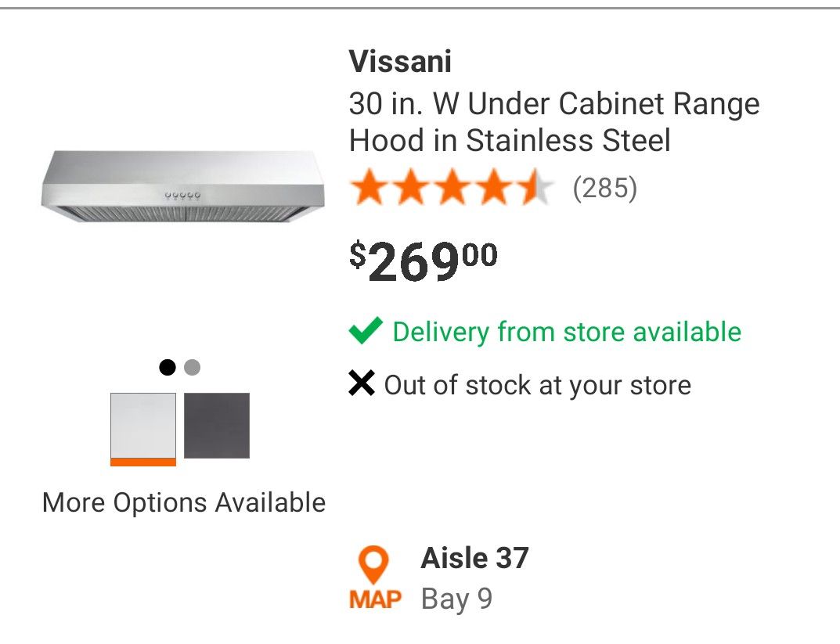Viewport: 840px width, 644px height.
Task: Open More Options Available link
Action: tap(184, 502)
